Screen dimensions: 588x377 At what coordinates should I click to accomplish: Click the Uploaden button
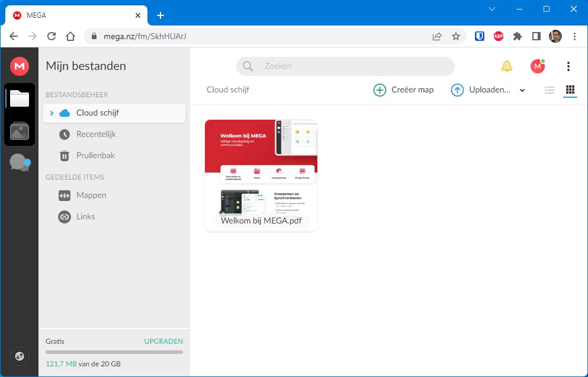click(x=480, y=90)
